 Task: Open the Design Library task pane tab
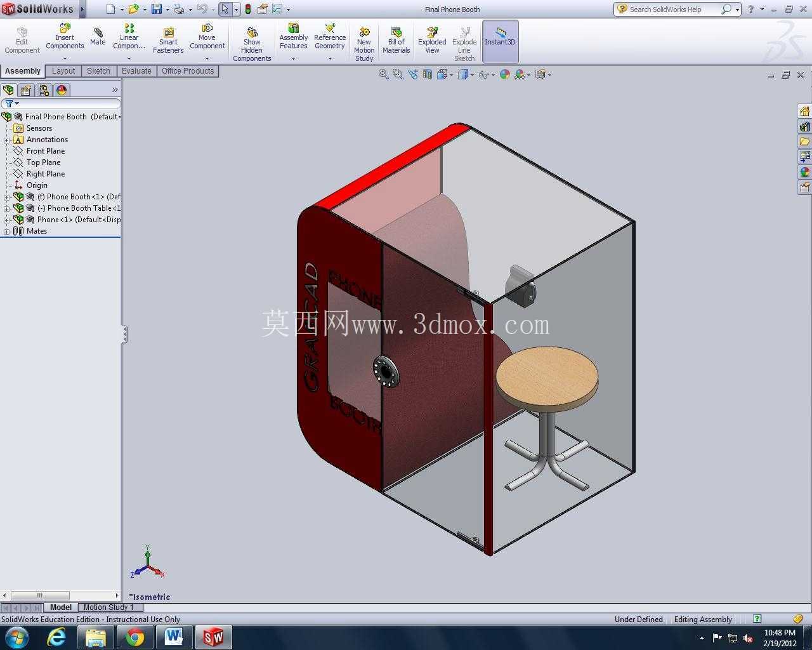coord(804,126)
